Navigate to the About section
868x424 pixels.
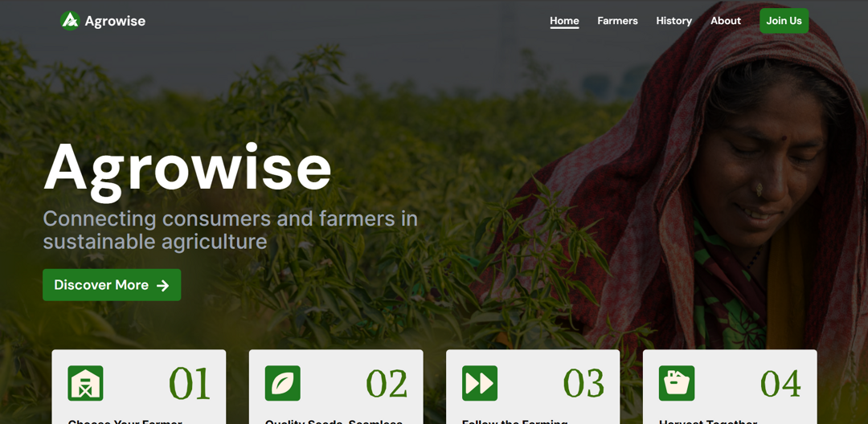[x=726, y=21]
